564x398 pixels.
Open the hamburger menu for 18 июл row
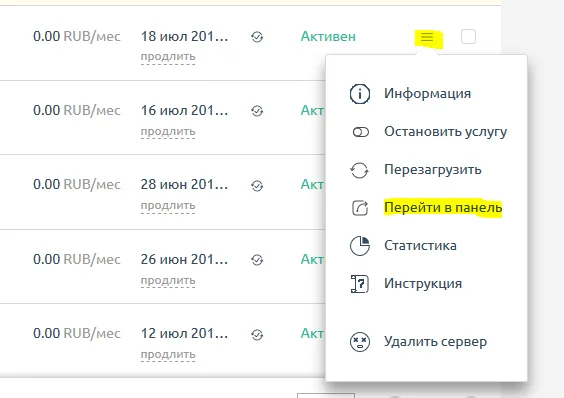click(x=427, y=37)
